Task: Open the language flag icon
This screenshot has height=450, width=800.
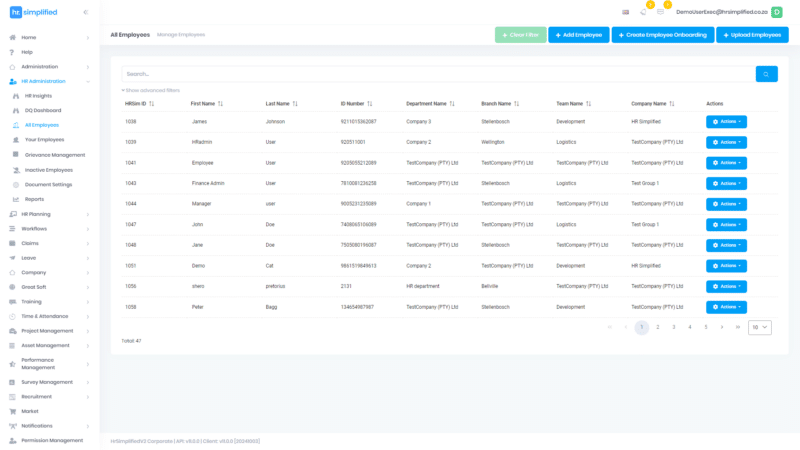Action: coord(626,12)
